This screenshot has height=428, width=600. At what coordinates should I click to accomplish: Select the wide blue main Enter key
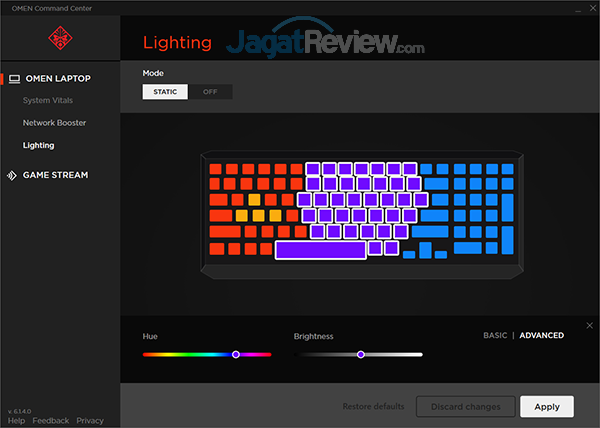[x=434, y=216]
